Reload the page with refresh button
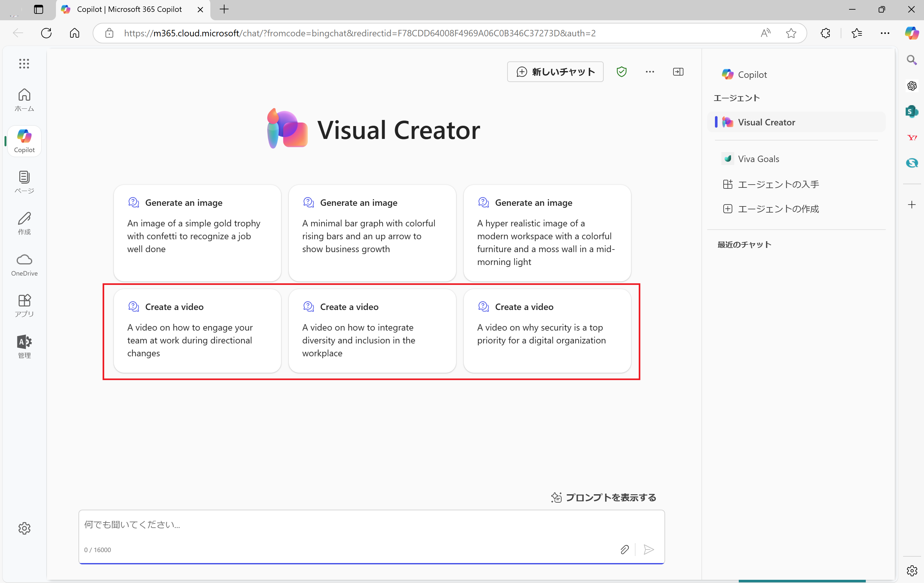Image resolution: width=924 pixels, height=583 pixels. pos(46,33)
